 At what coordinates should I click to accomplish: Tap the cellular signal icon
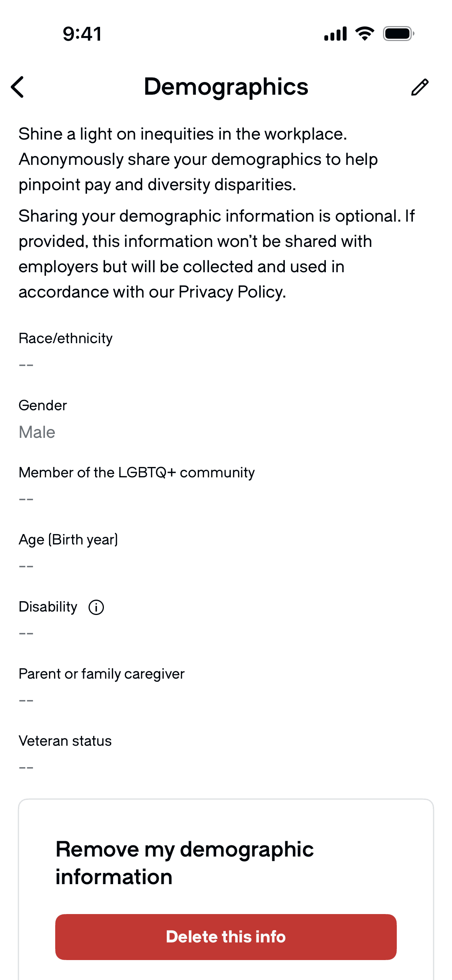(335, 34)
